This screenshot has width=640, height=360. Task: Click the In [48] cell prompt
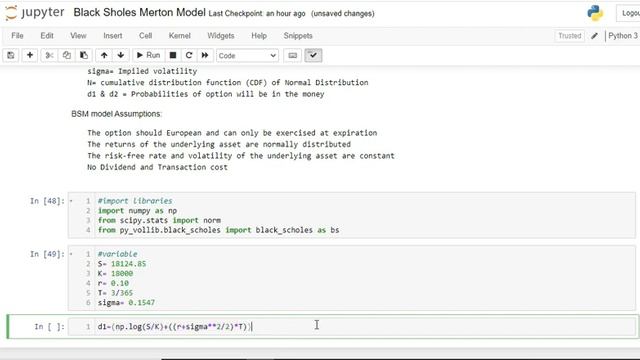pos(47,201)
